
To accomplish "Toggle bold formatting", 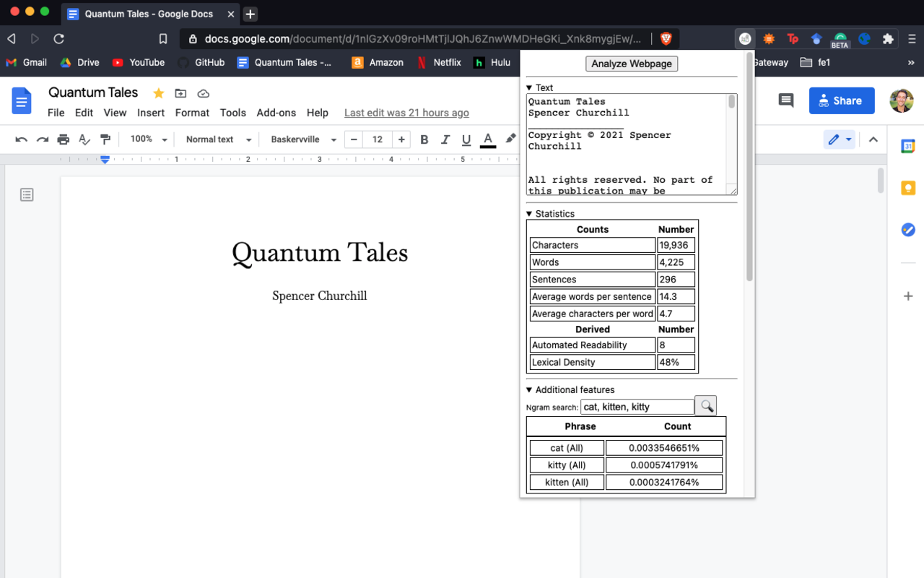I will 424,139.
